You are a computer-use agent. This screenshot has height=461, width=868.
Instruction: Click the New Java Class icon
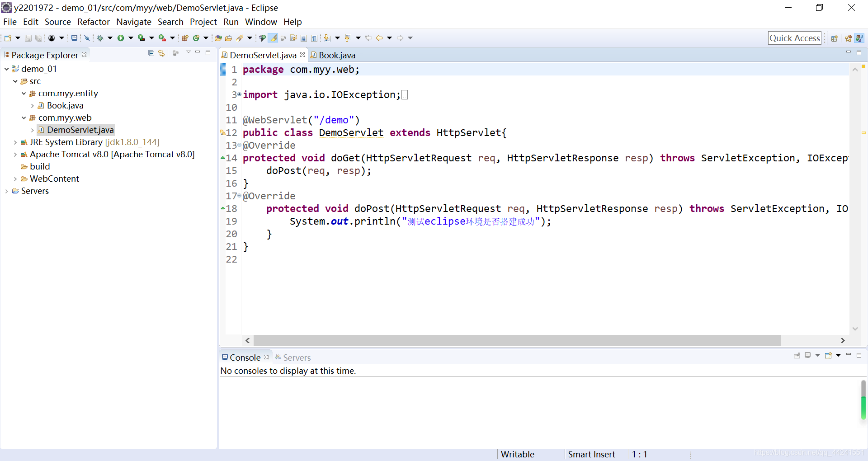click(196, 38)
